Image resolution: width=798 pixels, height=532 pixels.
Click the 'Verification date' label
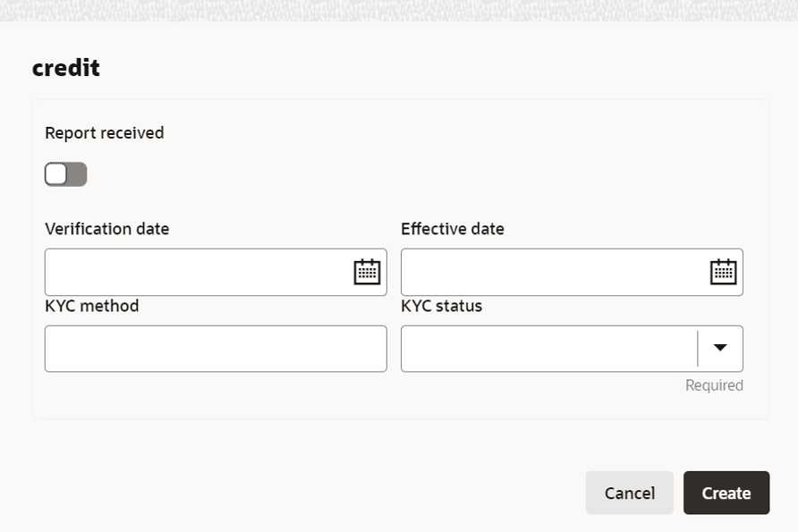point(106,229)
